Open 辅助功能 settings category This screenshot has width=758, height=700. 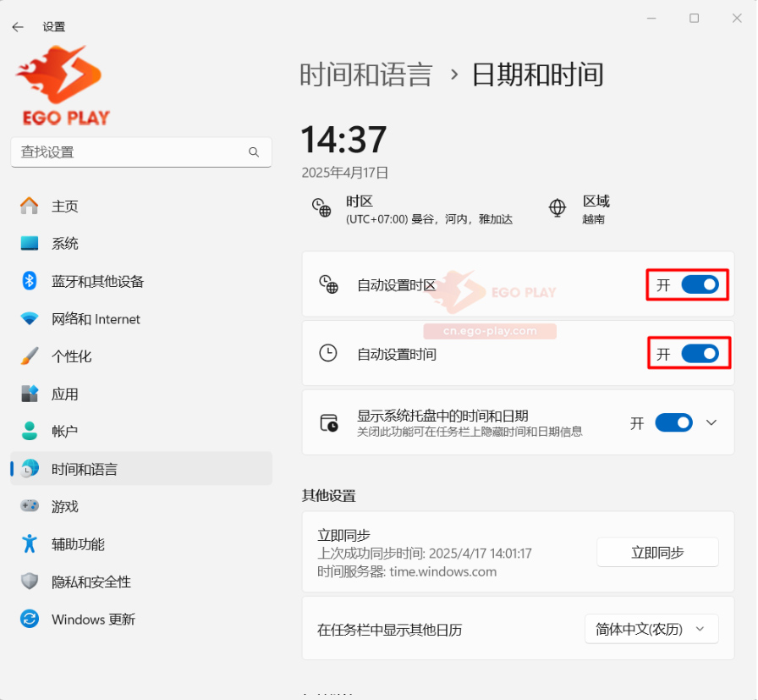(x=141, y=543)
